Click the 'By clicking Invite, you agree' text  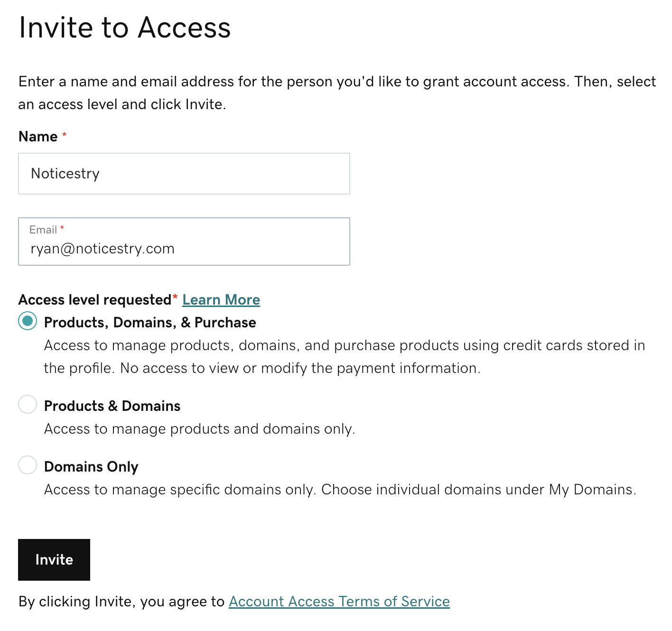coord(121,602)
